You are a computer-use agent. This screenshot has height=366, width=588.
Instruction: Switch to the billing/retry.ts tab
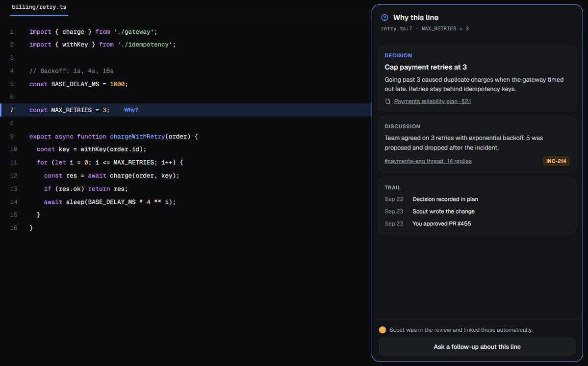(x=39, y=7)
